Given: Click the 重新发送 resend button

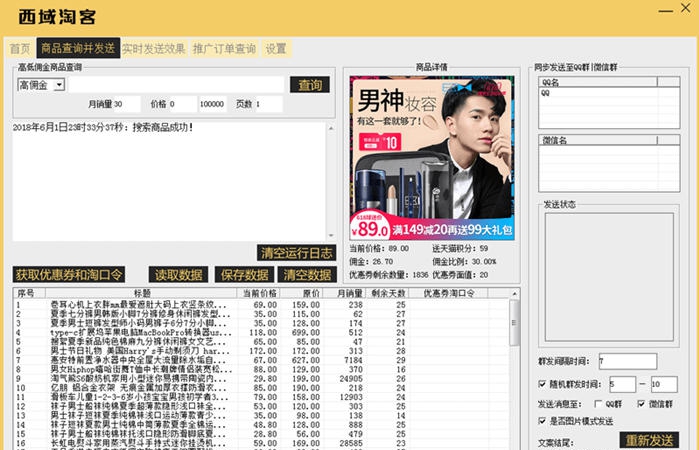Looking at the screenshot, I should click(648, 440).
